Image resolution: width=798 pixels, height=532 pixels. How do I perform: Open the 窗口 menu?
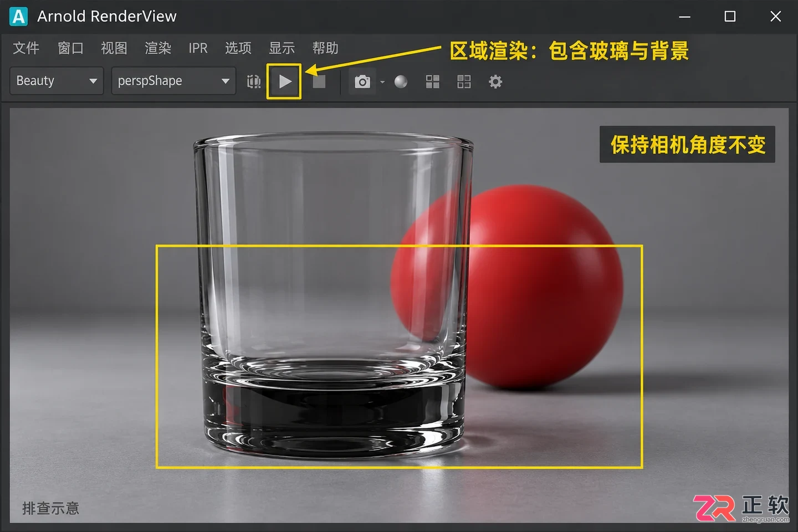click(x=70, y=48)
